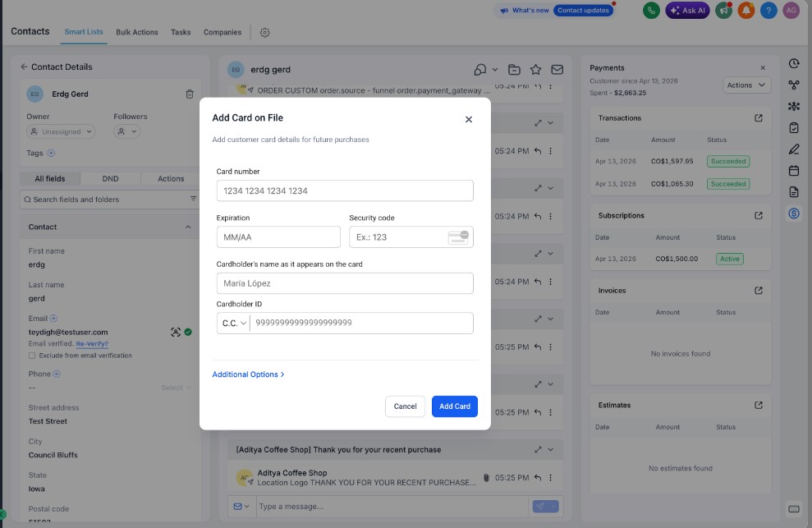
Task: Open the phone type Select dropdown
Action: click(176, 388)
